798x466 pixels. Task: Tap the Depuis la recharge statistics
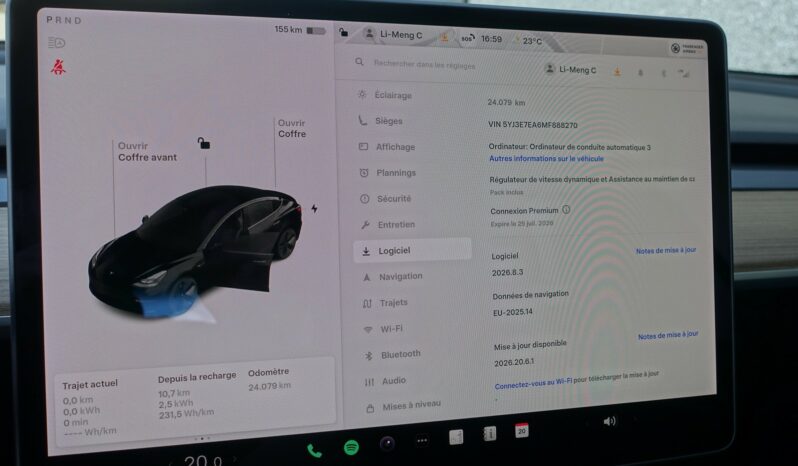pos(196,395)
